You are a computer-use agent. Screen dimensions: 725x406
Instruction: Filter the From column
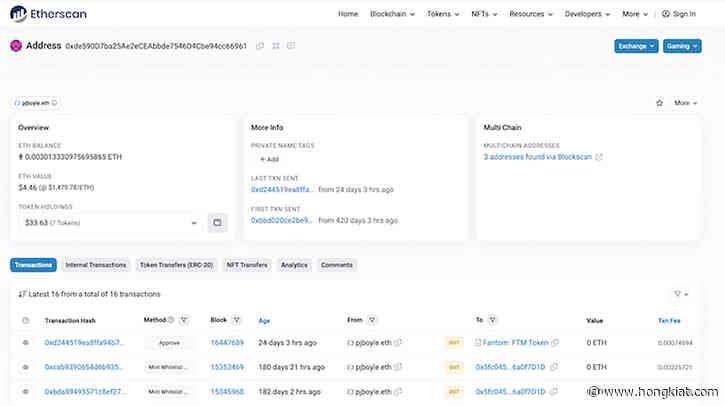(372, 320)
